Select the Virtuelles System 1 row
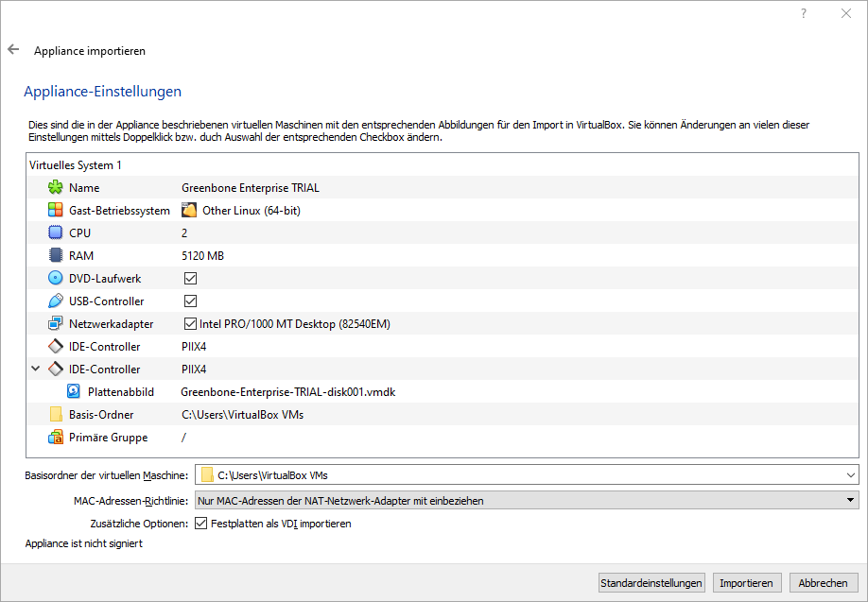The width and height of the screenshot is (868, 602). click(443, 164)
